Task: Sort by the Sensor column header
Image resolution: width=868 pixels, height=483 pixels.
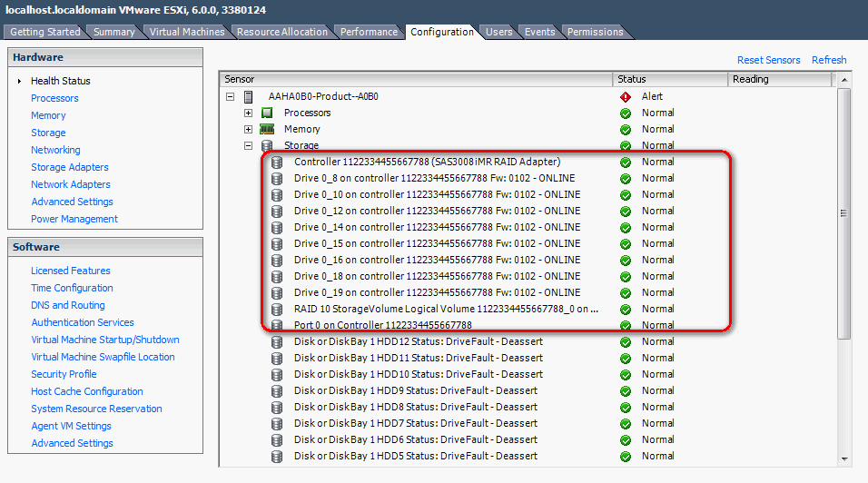Action: [x=416, y=79]
